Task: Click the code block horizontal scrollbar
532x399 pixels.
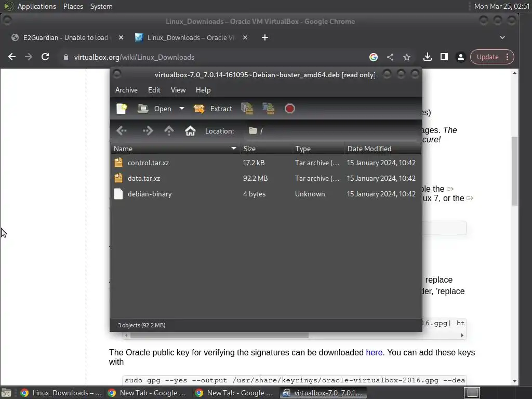Action: pyautogui.click(x=219, y=335)
